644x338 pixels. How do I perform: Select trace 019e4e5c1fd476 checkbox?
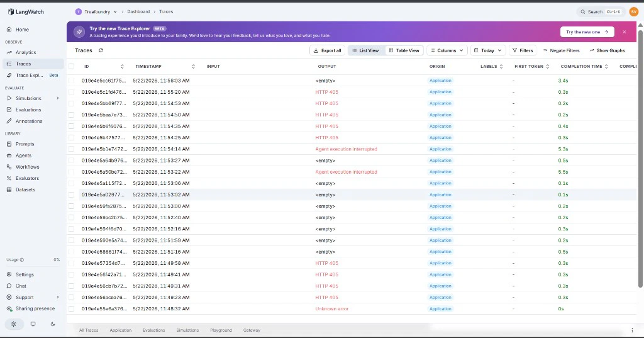point(72,92)
